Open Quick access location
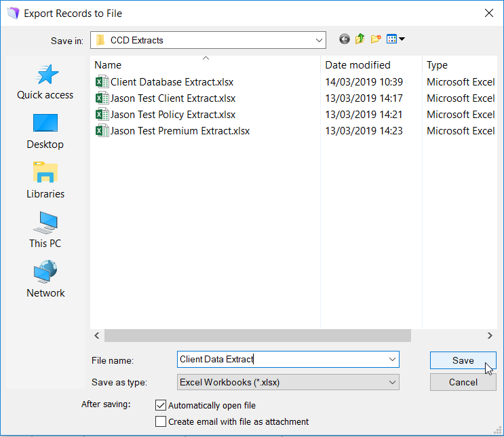 [45, 82]
